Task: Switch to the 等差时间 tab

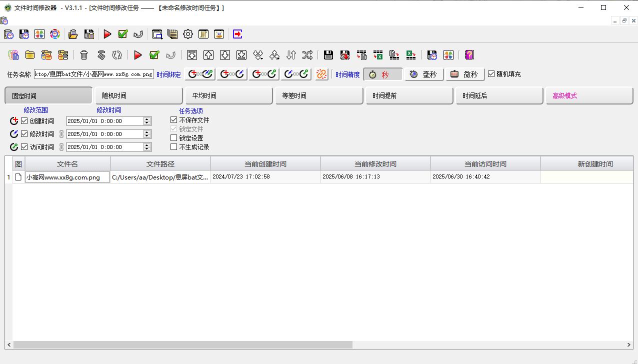Action: 319,95
